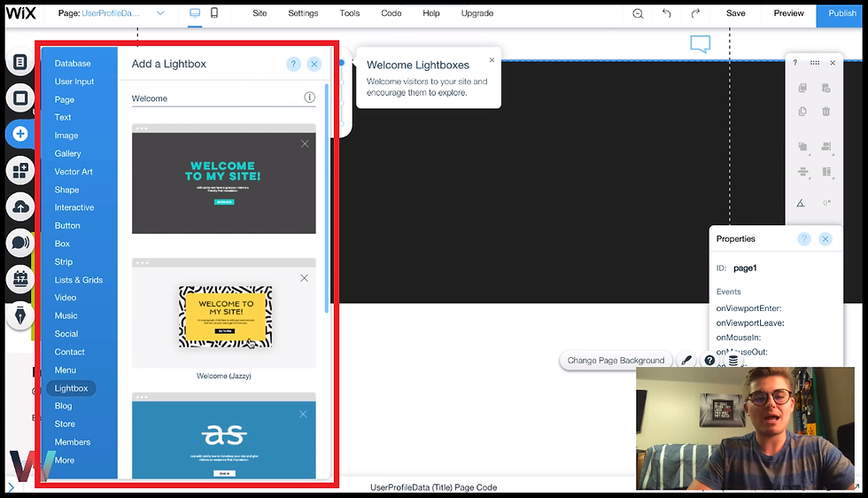
Task: Click the lightbox list scrollbar
Action: [x=327, y=198]
